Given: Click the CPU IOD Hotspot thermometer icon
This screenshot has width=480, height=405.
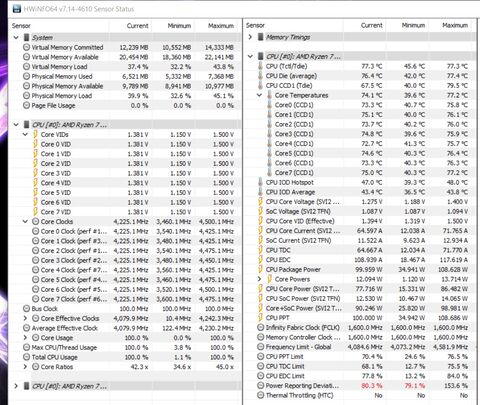Looking at the screenshot, I should [260, 182].
